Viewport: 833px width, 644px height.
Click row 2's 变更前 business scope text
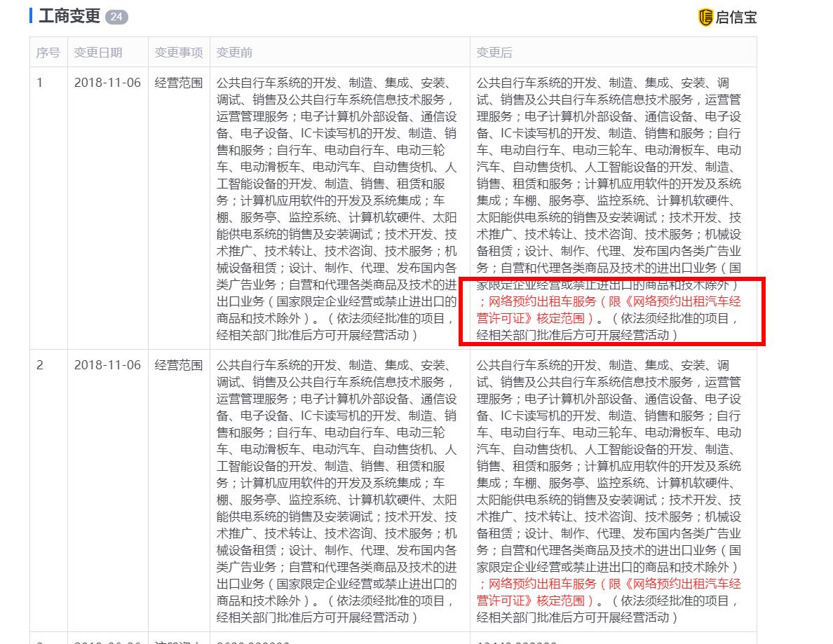(337, 491)
